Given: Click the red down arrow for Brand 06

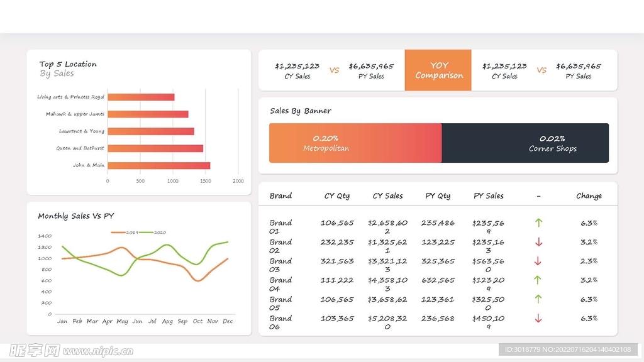Looking at the screenshot, I should 538,319.
